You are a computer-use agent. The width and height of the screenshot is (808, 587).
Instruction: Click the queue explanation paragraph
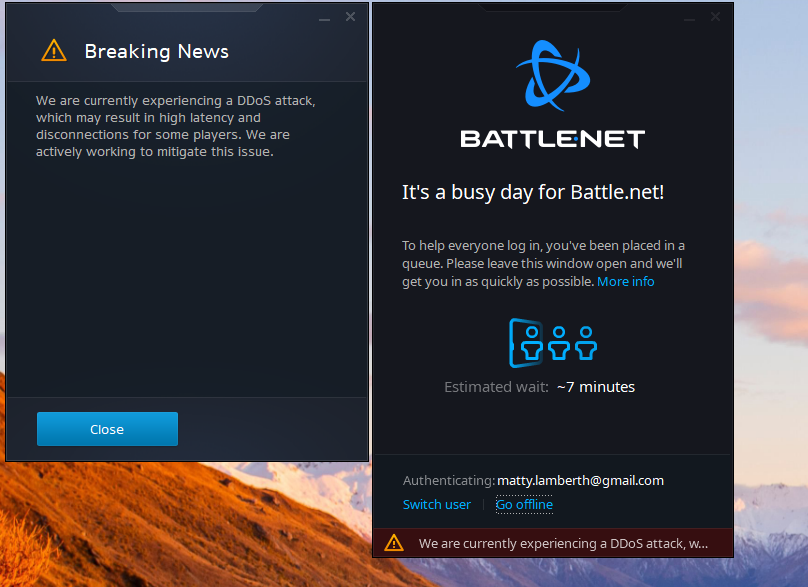click(x=543, y=263)
